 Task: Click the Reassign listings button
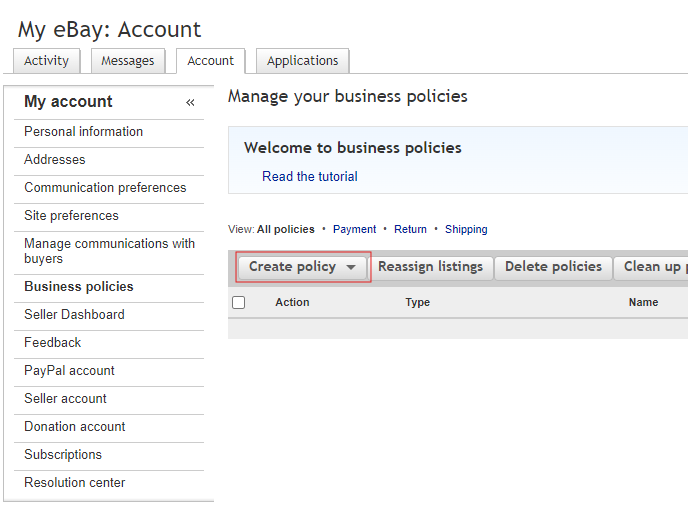click(430, 267)
